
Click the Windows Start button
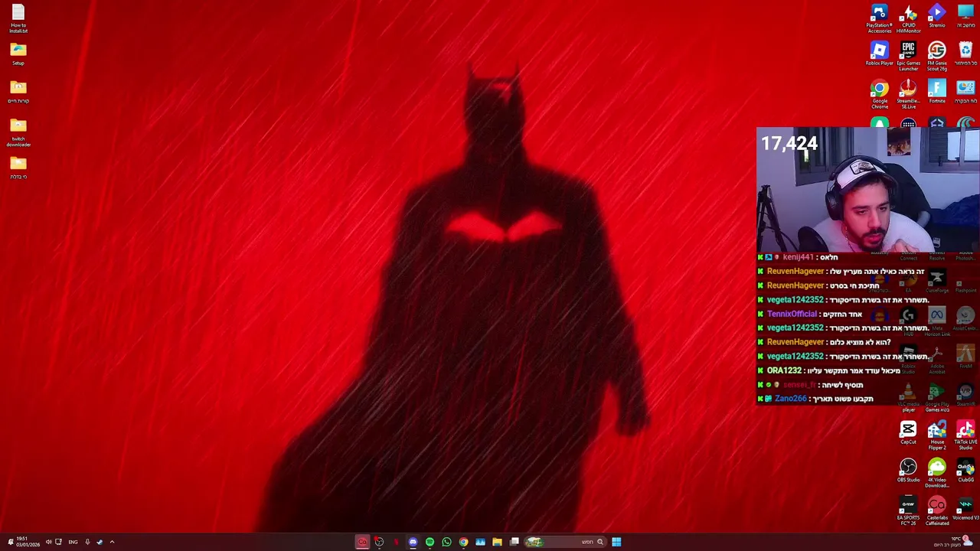(x=616, y=542)
